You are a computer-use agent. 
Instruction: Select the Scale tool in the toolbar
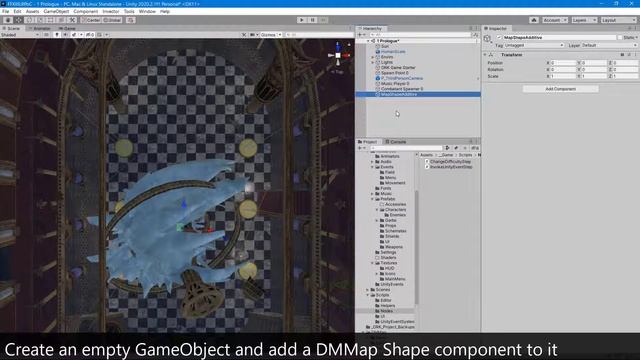pos(40,20)
